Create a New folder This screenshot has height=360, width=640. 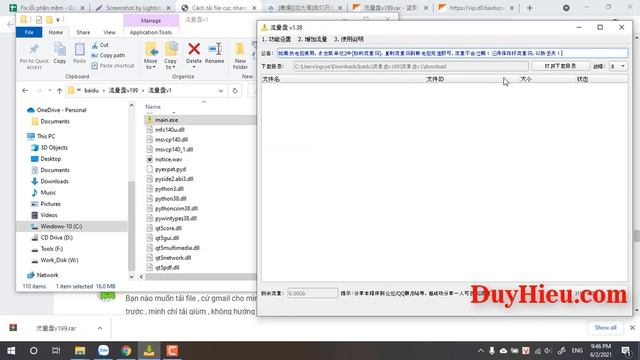pyautogui.click(x=240, y=56)
